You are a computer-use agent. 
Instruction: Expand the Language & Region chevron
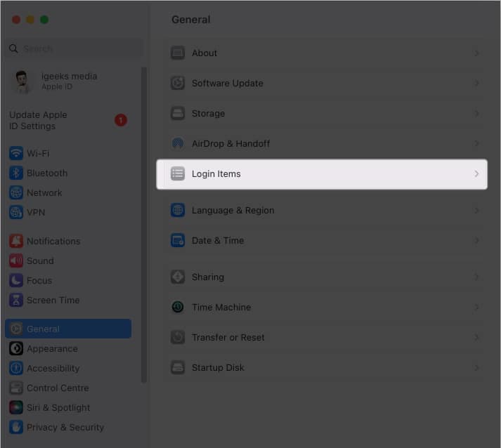pyautogui.click(x=476, y=210)
